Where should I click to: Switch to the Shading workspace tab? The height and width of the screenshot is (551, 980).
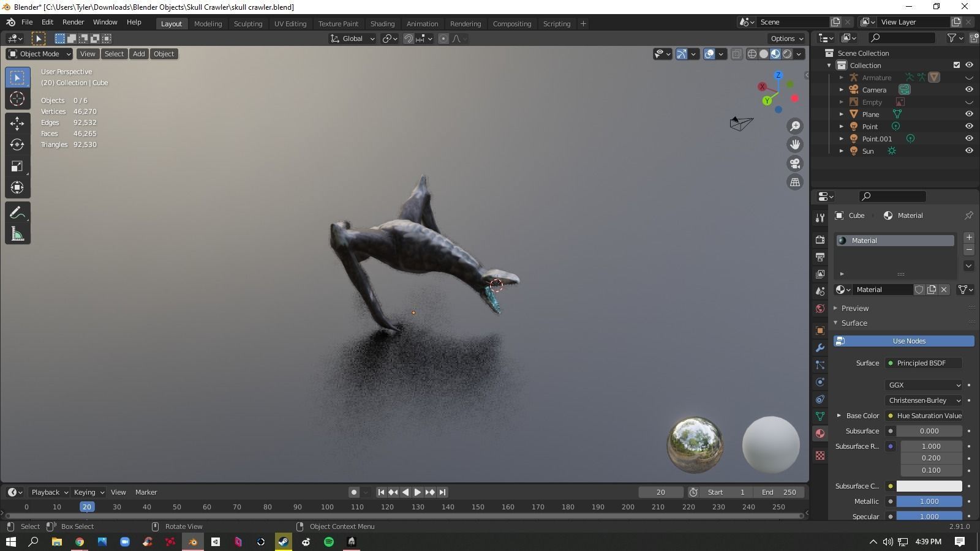[x=382, y=23]
